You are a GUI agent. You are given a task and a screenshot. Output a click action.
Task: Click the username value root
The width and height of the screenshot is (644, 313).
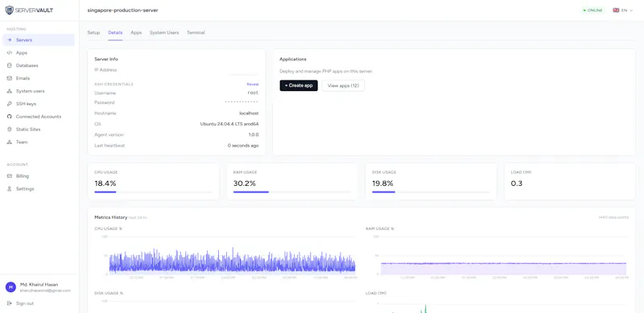[x=253, y=93]
